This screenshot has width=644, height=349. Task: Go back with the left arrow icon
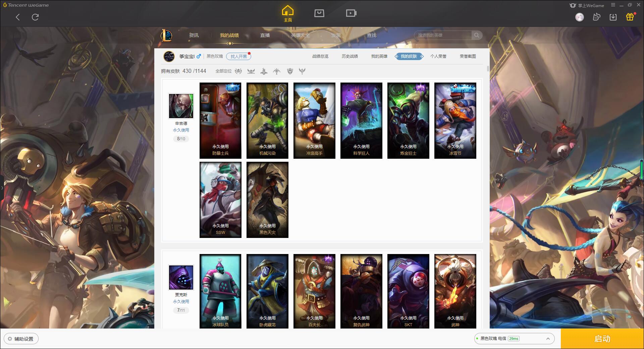point(18,17)
